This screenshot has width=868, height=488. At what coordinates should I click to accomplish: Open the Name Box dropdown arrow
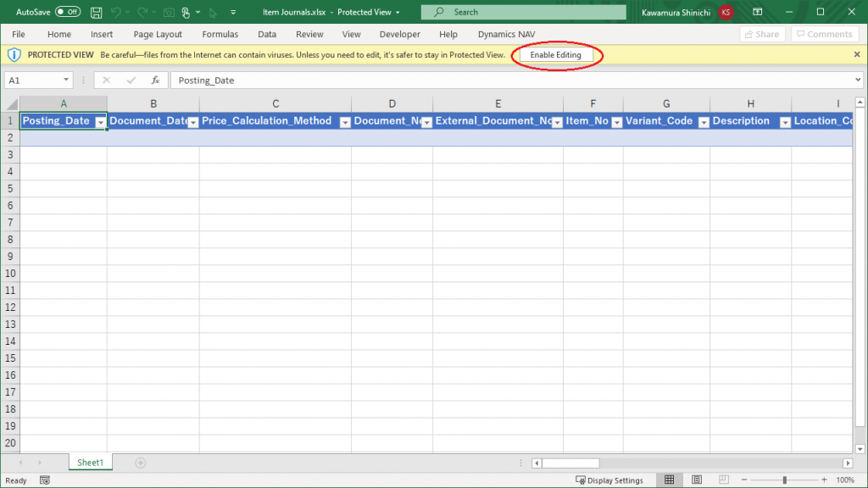tap(66, 80)
